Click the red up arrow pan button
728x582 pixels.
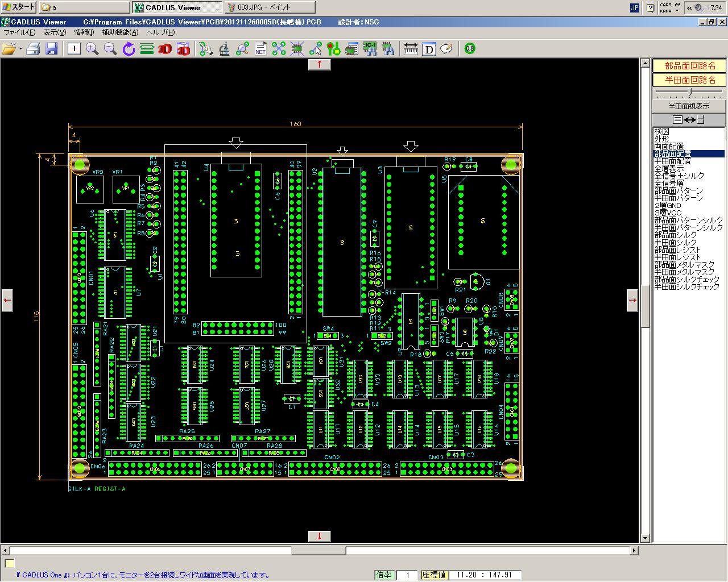click(x=320, y=64)
